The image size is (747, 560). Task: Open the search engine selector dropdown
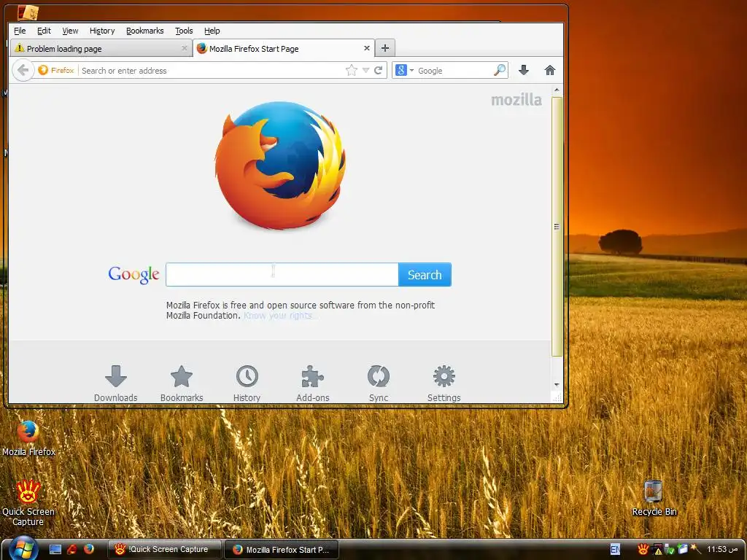coord(404,71)
